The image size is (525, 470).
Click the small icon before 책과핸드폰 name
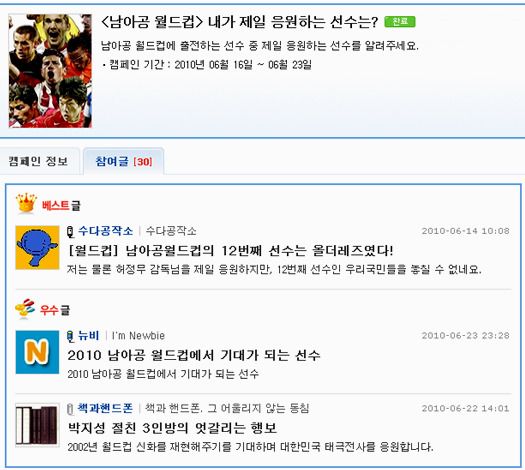70,409
